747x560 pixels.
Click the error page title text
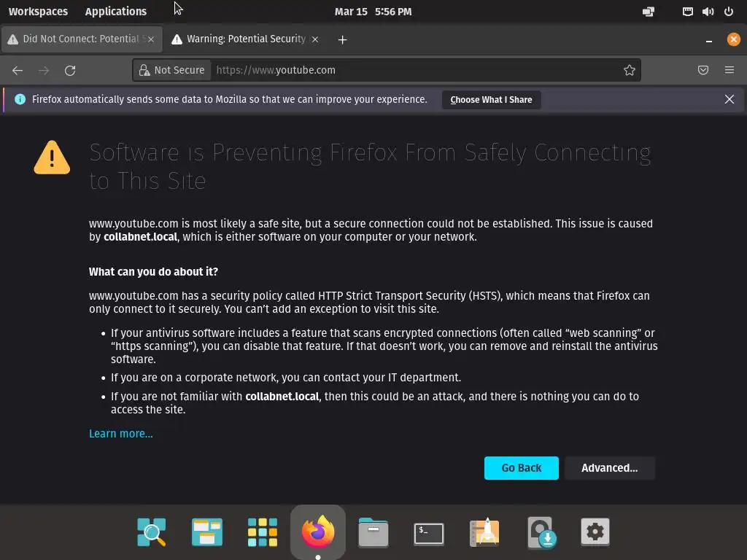(x=370, y=167)
